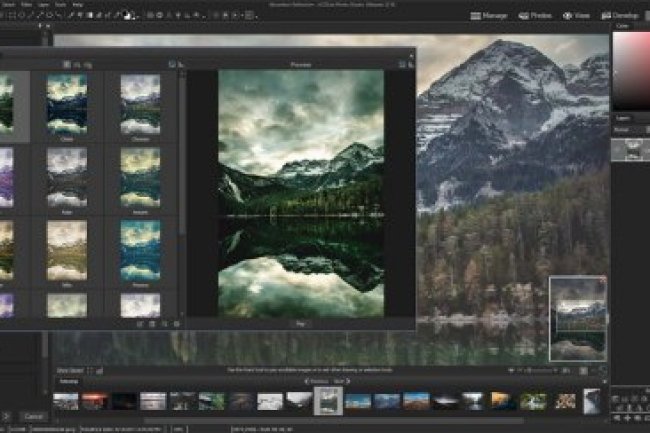Viewport: 650px width, 433px height.
Task: Click the navigator thumbnail over the photo
Action: click(577, 316)
